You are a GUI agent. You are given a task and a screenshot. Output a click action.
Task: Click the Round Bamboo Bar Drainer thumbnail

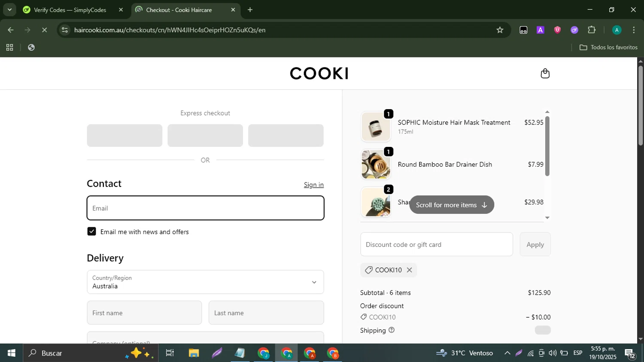pos(376,164)
